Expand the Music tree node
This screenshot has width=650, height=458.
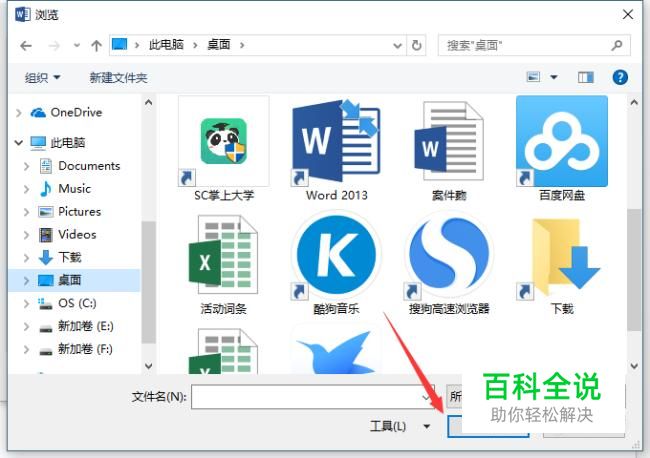(x=27, y=189)
